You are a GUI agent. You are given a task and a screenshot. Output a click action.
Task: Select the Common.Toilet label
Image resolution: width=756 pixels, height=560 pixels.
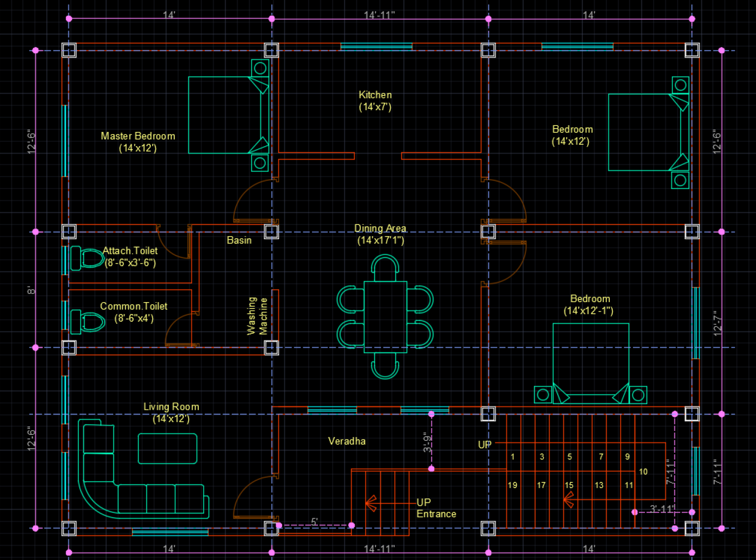coord(134,306)
